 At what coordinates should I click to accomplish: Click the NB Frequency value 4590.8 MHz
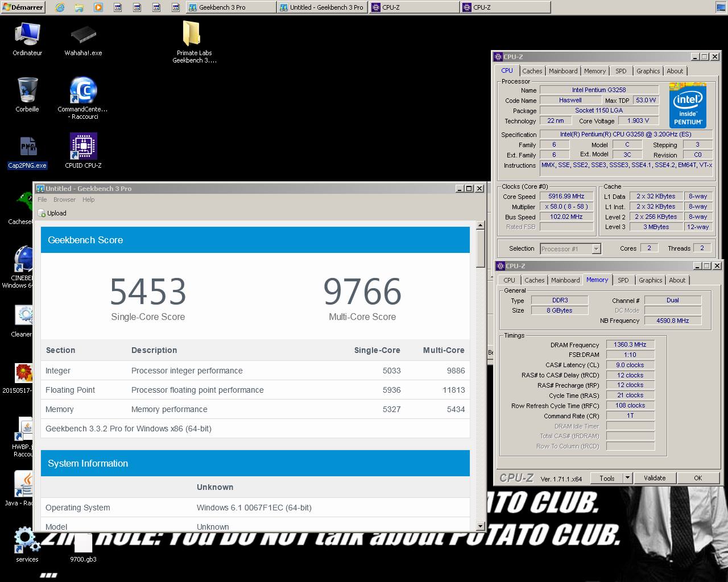[673, 321]
